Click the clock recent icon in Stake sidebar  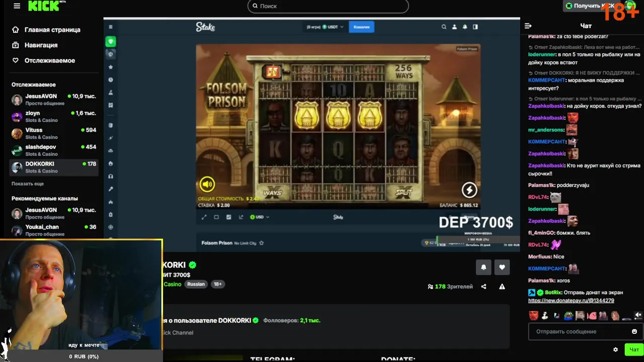[x=111, y=79]
